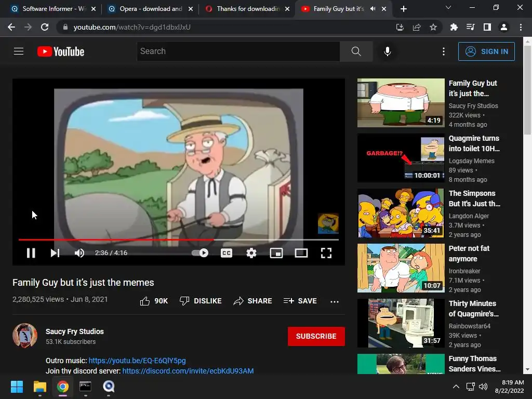Pause the video playback
This screenshot has height=399, width=532.
tap(31, 253)
